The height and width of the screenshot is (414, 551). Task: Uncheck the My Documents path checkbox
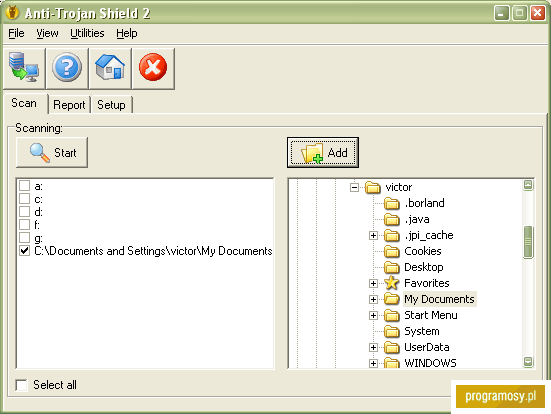pyautogui.click(x=24, y=251)
